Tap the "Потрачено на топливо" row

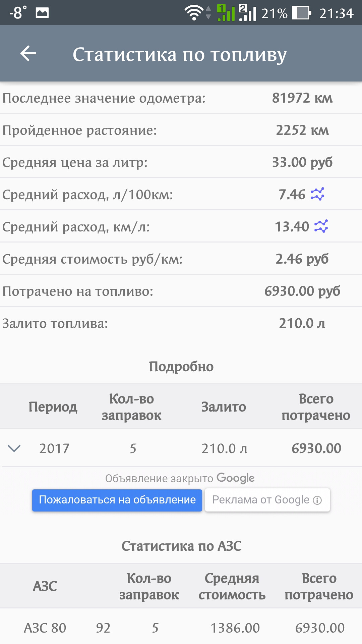pyautogui.click(x=181, y=291)
